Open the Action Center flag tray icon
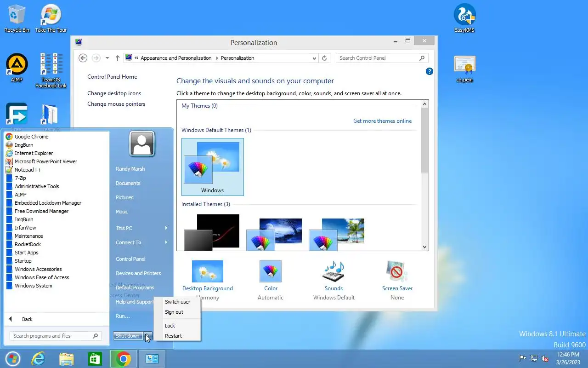The width and height of the screenshot is (588, 368). point(522,358)
